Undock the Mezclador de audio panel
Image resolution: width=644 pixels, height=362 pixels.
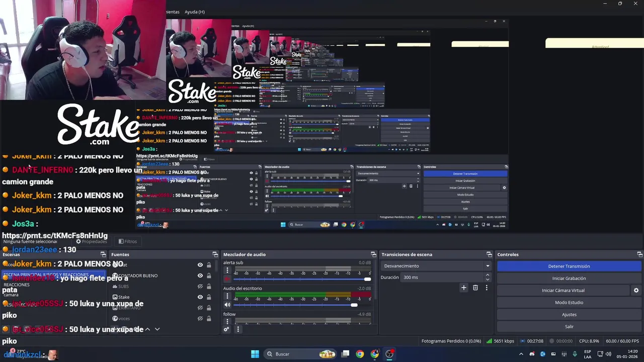pos(373,254)
